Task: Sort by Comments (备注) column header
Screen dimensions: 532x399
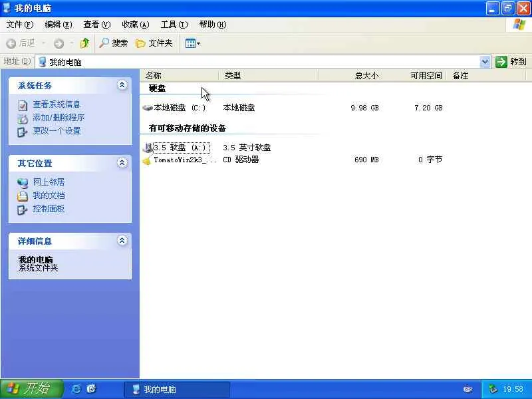Action: pos(486,75)
